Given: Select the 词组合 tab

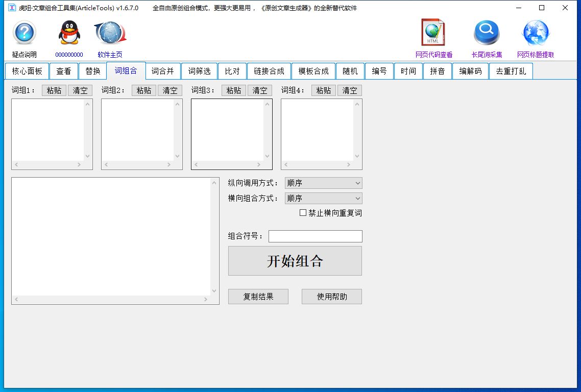Looking at the screenshot, I should (126, 70).
